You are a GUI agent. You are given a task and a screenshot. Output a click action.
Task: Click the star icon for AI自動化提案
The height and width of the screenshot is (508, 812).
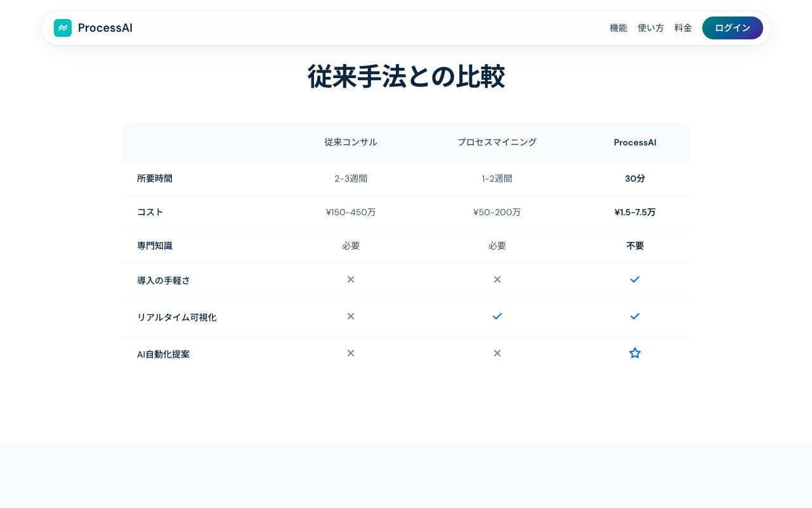pos(635,353)
